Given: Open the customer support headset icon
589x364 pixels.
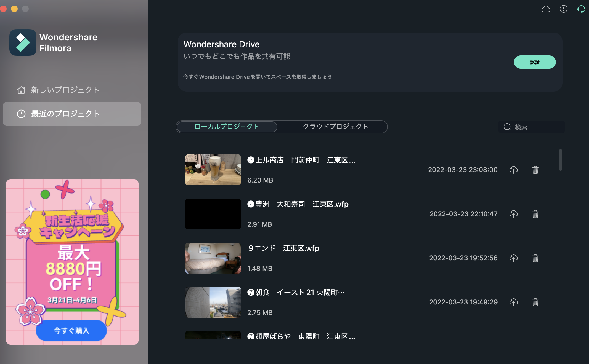Looking at the screenshot, I should pos(581,9).
